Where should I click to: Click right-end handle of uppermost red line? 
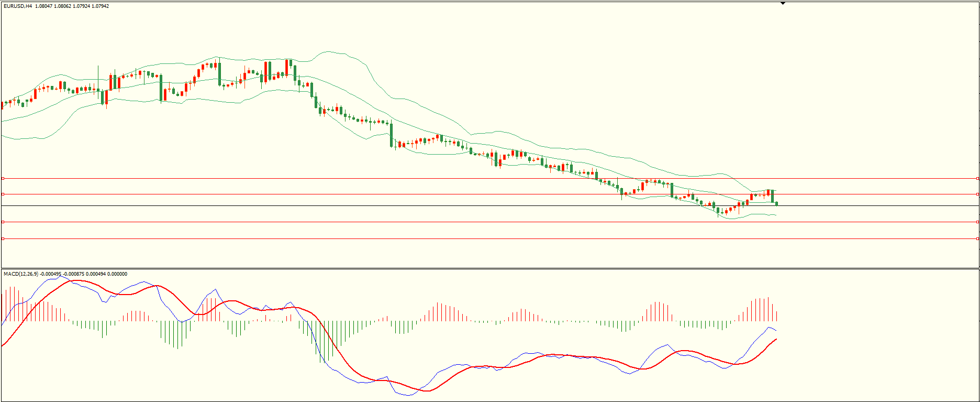[x=978, y=179]
